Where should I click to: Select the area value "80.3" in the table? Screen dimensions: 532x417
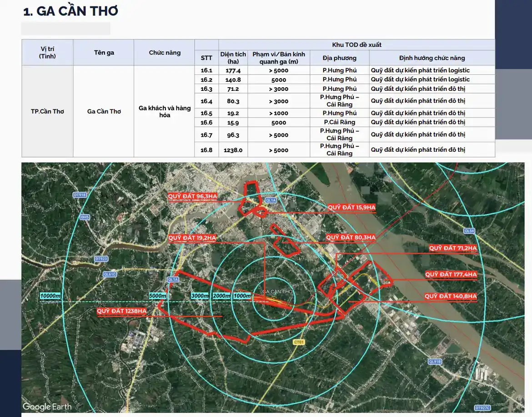[x=233, y=101]
